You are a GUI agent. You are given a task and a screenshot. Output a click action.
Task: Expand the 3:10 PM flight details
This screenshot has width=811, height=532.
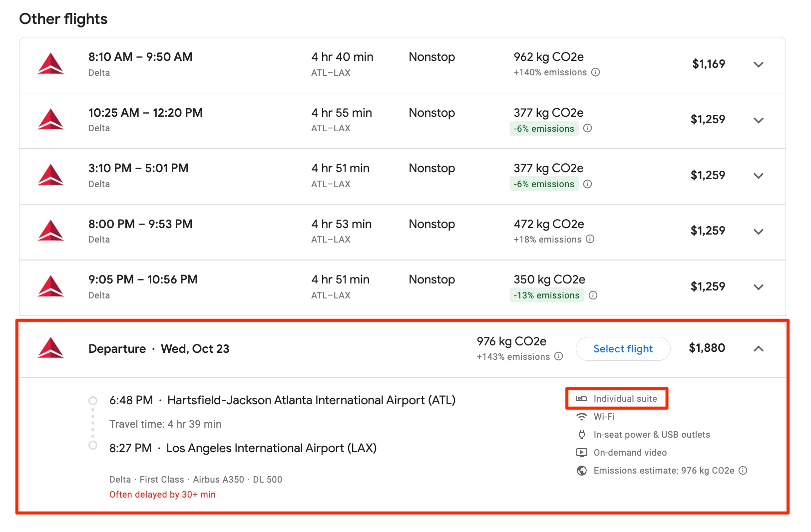[758, 176]
